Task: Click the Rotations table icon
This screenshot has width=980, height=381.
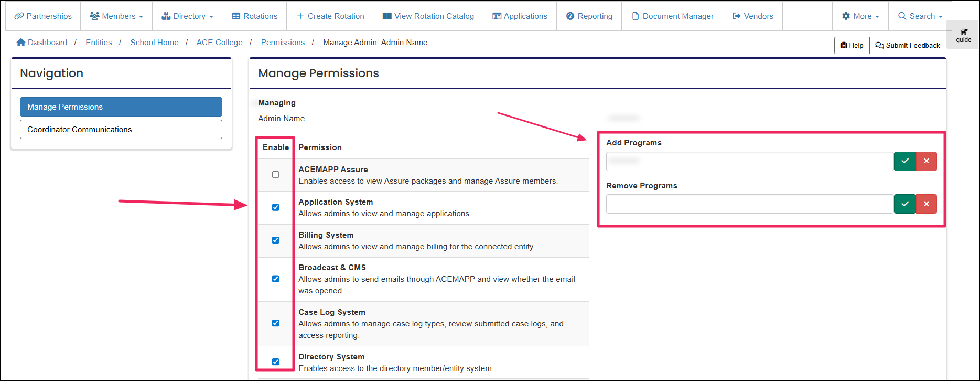Action: (x=236, y=16)
